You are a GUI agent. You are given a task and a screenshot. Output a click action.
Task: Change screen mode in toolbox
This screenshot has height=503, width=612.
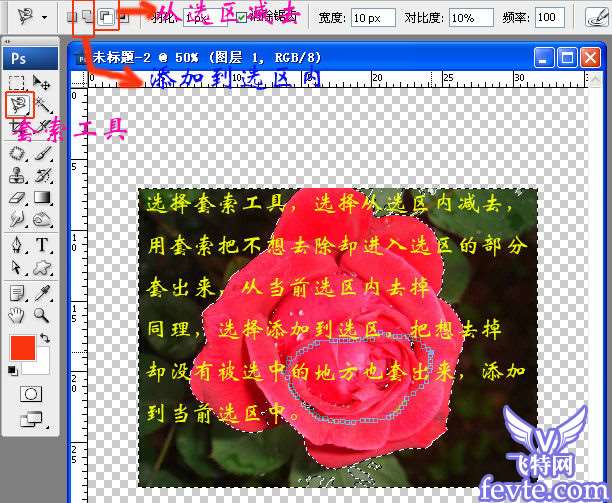click(x=31, y=419)
